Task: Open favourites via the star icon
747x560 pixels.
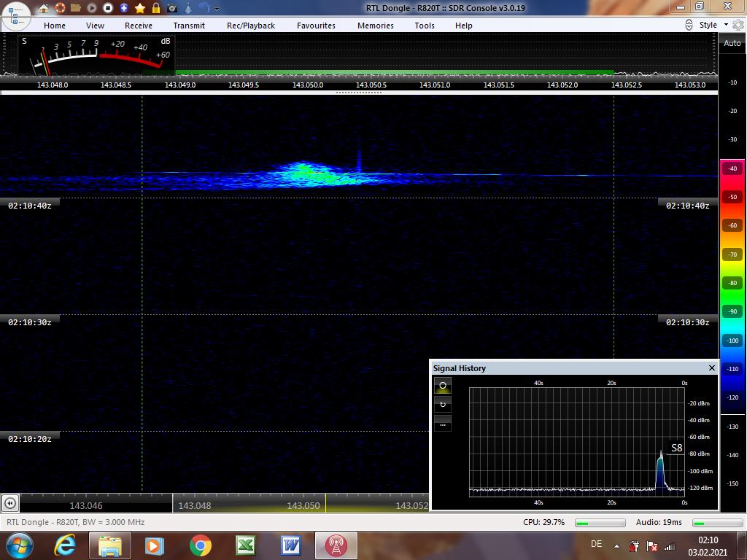Action: click(x=140, y=8)
